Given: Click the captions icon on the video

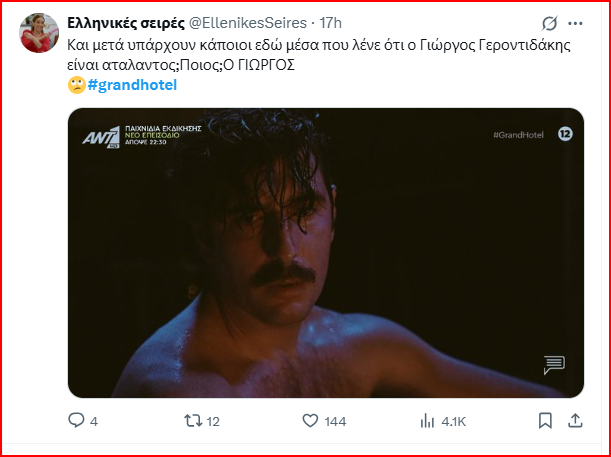Looking at the screenshot, I should pos(554,365).
